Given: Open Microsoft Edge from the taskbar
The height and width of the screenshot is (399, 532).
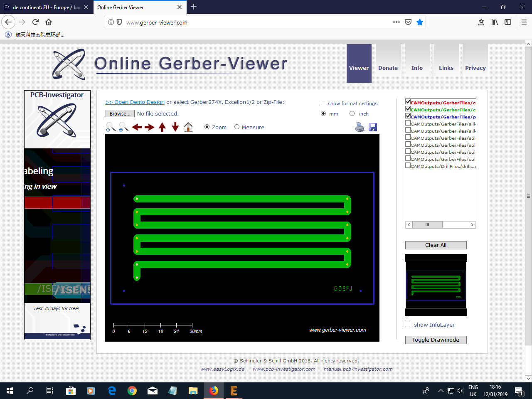Looking at the screenshot, I should click(x=112, y=391).
